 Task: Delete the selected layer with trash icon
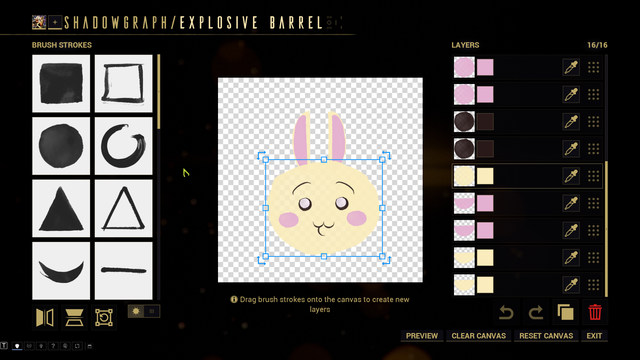click(595, 313)
